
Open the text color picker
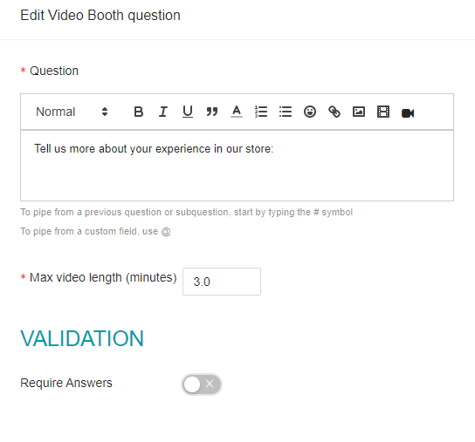coord(236,112)
